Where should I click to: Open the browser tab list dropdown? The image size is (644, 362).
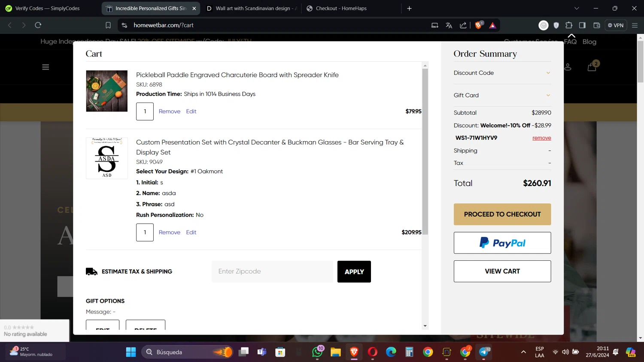coord(577,8)
